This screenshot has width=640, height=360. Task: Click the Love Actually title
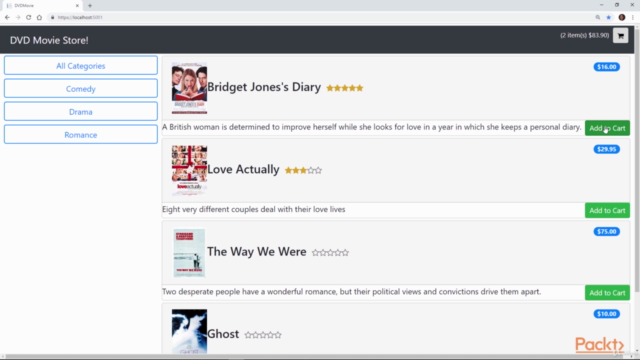(243, 169)
